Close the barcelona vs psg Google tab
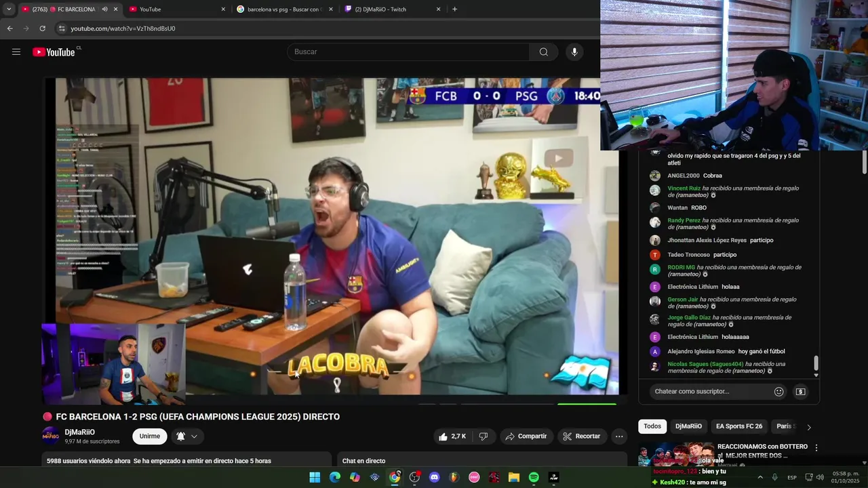Viewport: 868px width, 488px height. [x=331, y=9]
